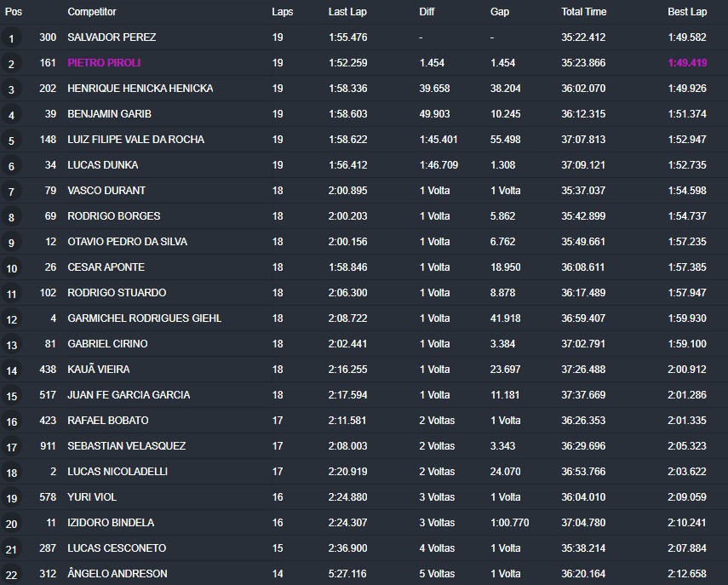Select competitor GARMICHEL RODRIGUES GIEHL
This screenshot has width=728, height=585.
pyautogui.click(x=144, y=318)
